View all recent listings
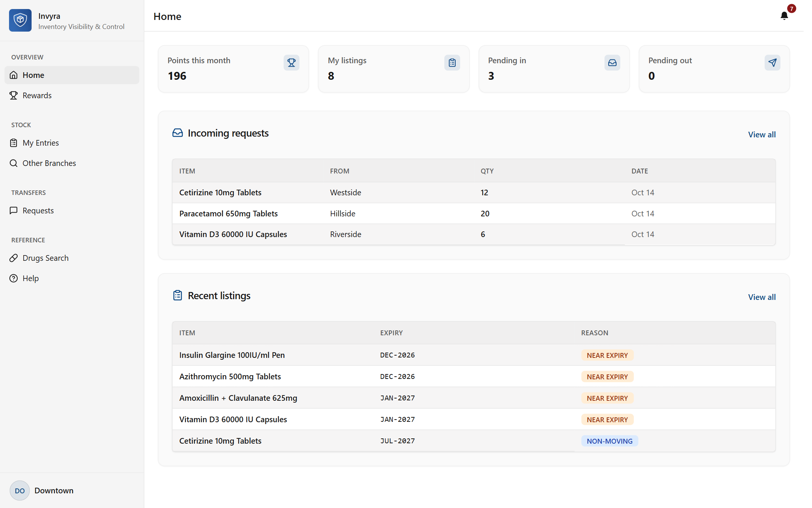 pos(762,297)
